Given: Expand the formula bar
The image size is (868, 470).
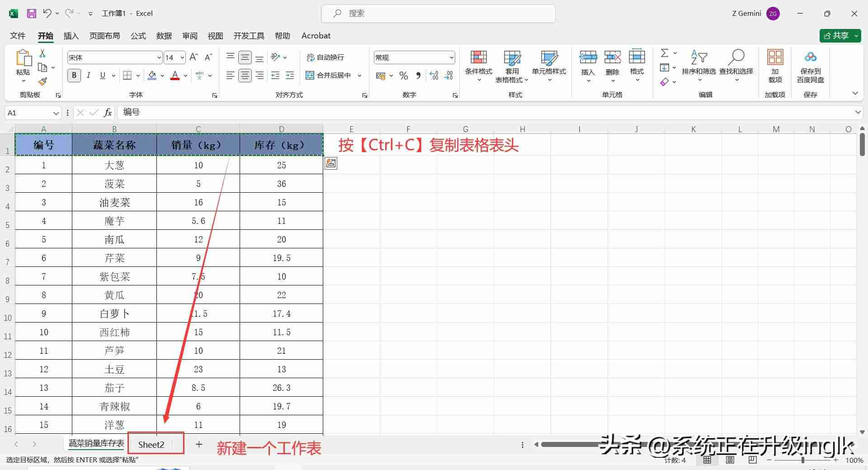Looking at the screenshot, I should 858,112.
